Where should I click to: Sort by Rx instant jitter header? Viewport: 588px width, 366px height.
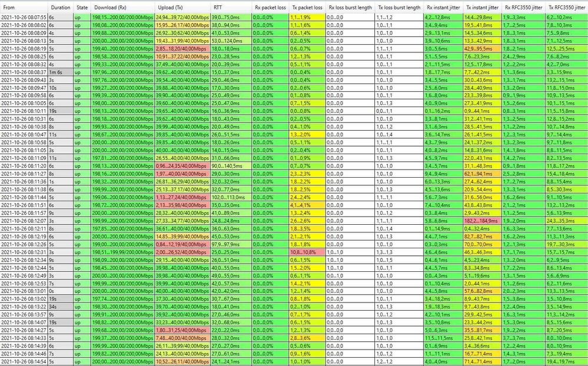pyautogui.click(x=443, y=7)
